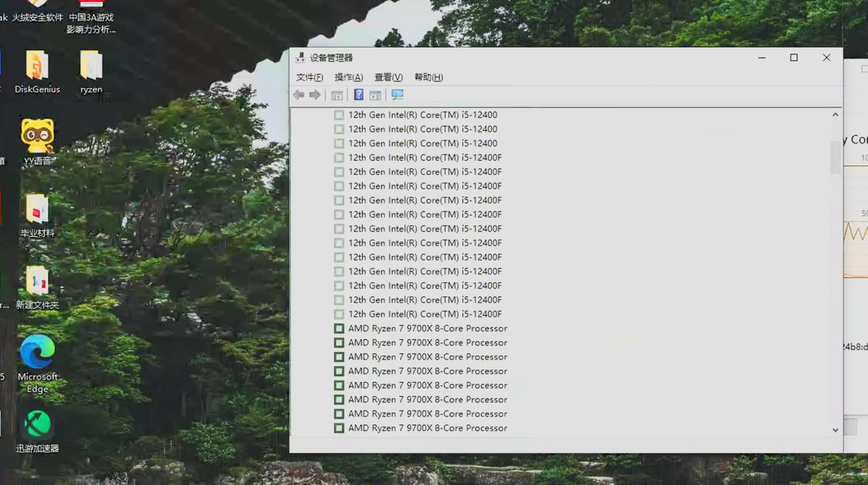Viewport: 868px width, 485px height.
Task: Open the 文件(F) menu
Action: pyautogui.click(x=309, y=77)
